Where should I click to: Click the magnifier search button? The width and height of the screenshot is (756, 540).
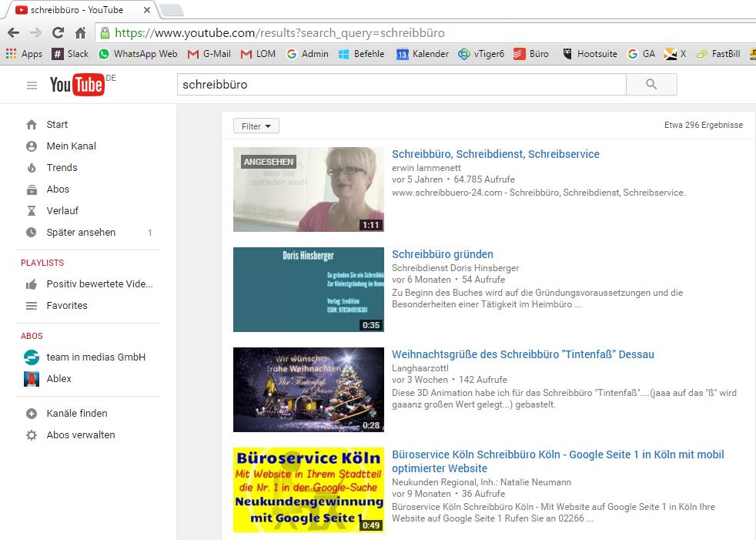[651, 85]
